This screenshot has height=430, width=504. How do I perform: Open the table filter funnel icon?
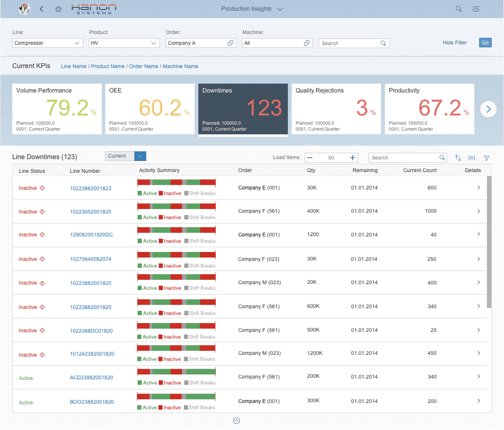coord(487,158)
